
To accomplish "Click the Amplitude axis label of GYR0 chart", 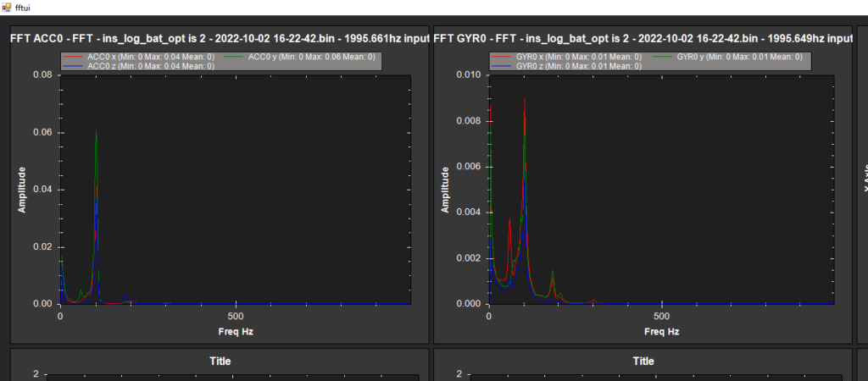I will pos(446,190).
